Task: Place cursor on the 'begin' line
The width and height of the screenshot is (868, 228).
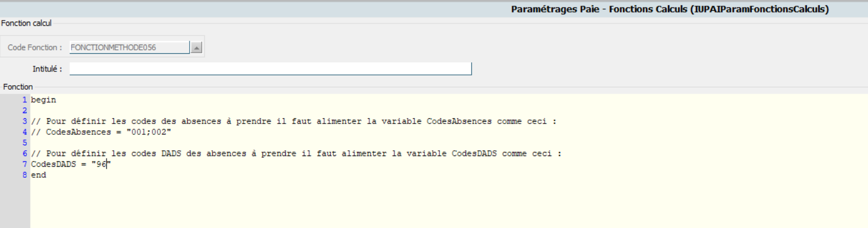Action: coord(44,99)
